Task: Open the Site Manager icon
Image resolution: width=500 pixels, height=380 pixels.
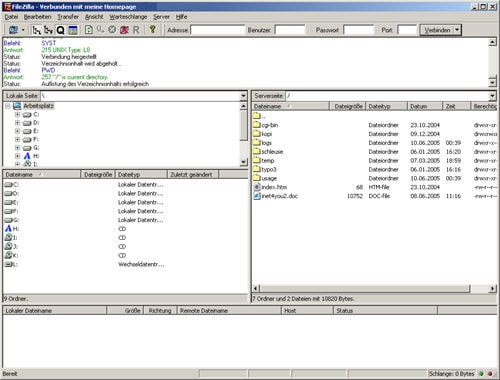Action: pos(13,30)
